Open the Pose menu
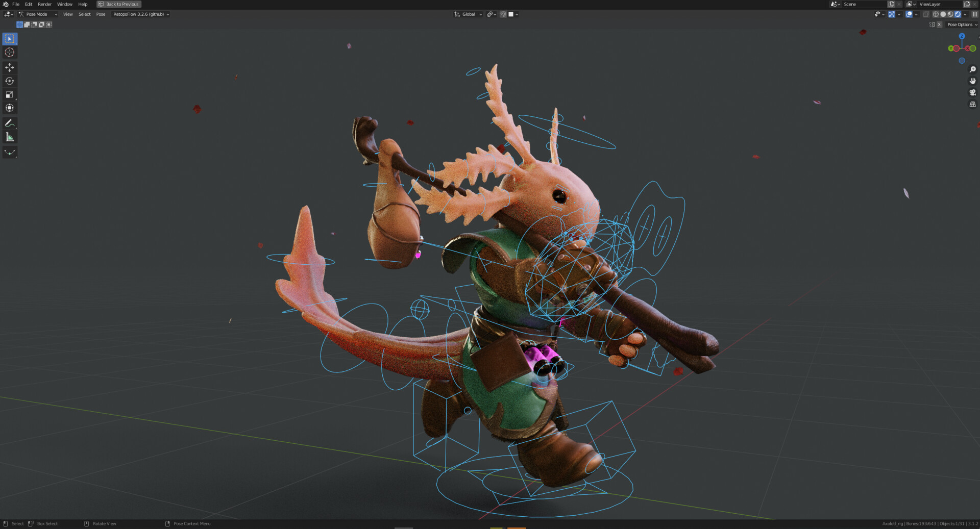This screenshot has width=980, height=529. tap(101, 14)
